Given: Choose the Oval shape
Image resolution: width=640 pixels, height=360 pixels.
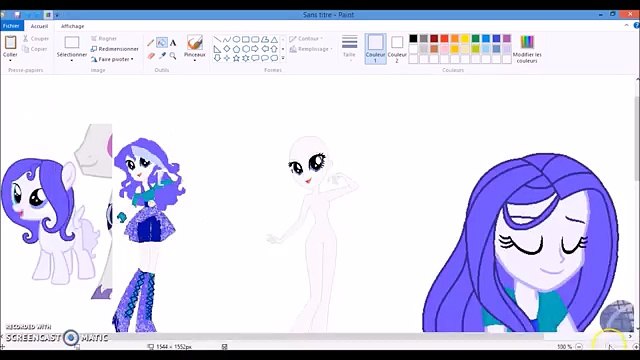Looking at the screenshot, I should pos(236,40).
